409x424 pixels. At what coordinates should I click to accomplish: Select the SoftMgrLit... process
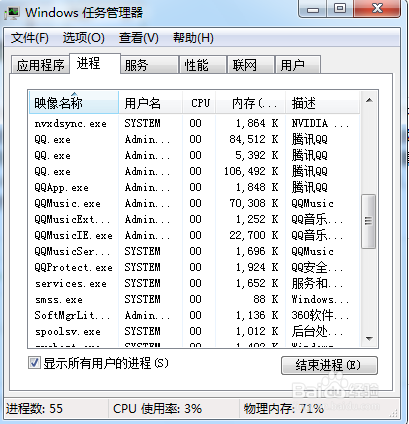click(195, 315)
